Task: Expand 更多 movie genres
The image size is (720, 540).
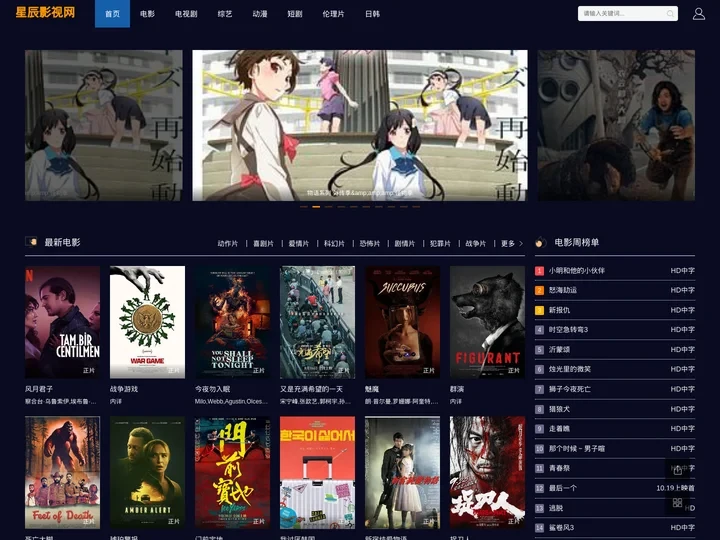Action: click(512, 243)
